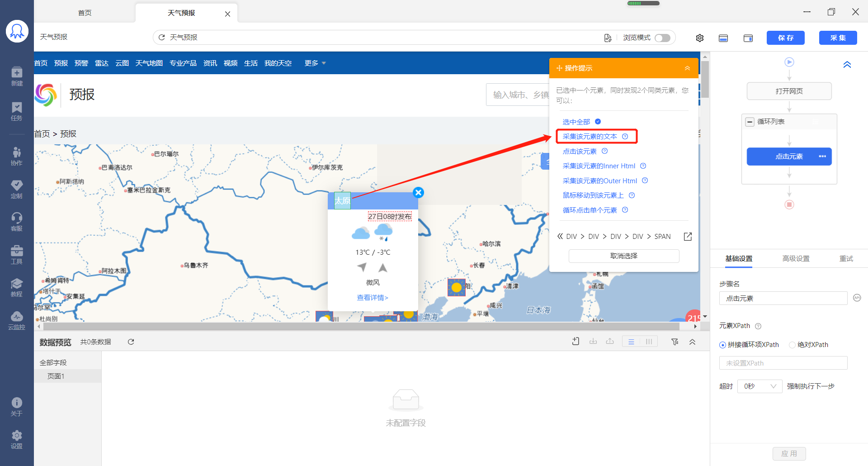Screen dimensions: 868x466
Task: Collapse the data preview panel
Action: tap(692, 342)
